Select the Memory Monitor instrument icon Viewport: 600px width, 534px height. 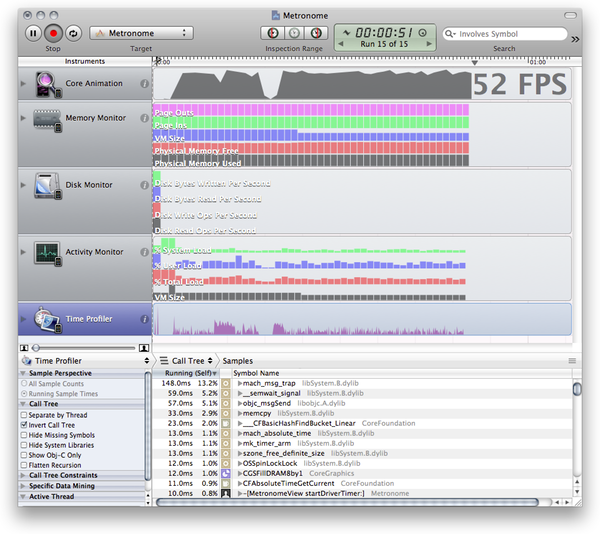(x=47, y=119)
